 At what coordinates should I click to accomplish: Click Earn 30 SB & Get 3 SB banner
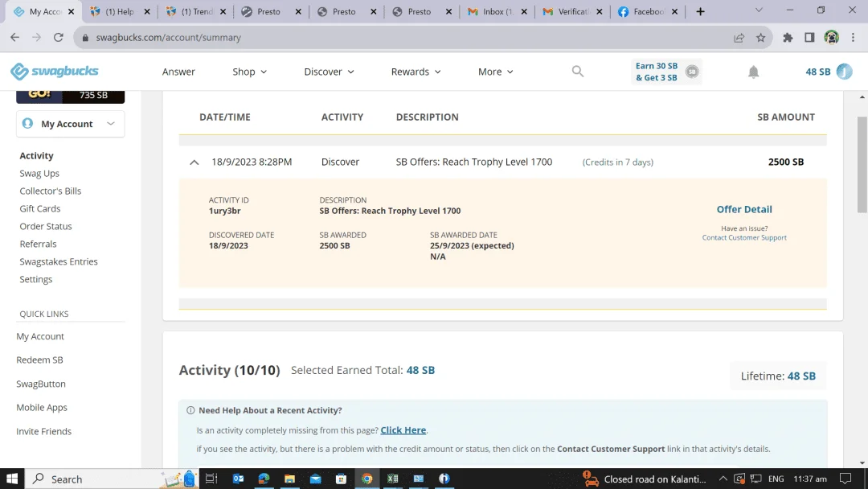[x=666, y=72]
